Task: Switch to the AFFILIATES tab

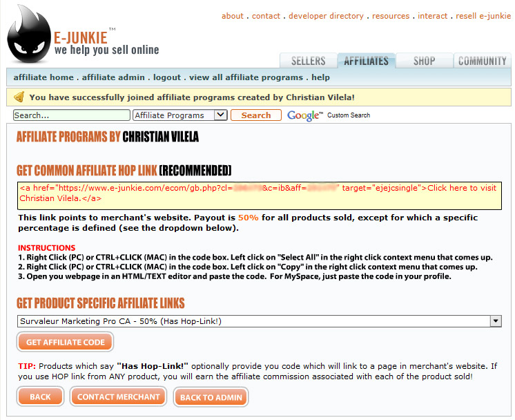Action: (366, 61)
